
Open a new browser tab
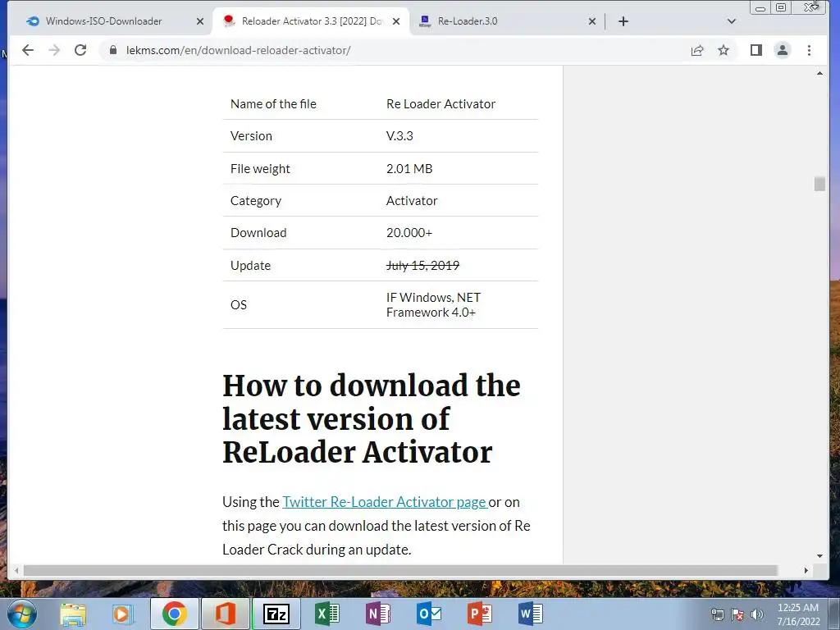(623, 21)
